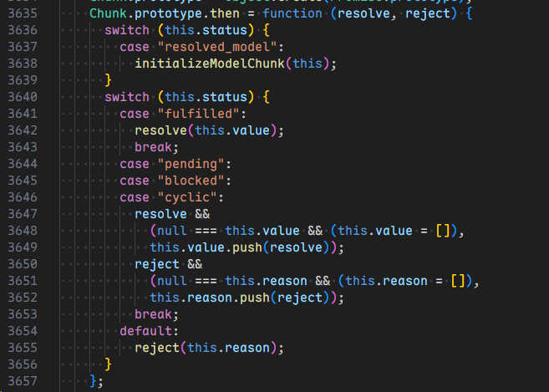The width and height of the screenshot is (549, 392).
Task: Click the "resolved_model" string literal
Action: click(x=210, y=47)
